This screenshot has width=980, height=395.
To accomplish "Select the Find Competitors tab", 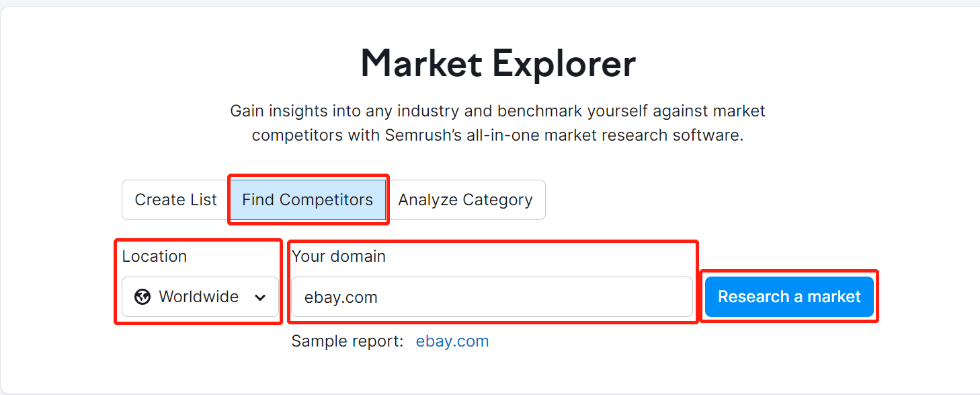I will pos(307,200).
